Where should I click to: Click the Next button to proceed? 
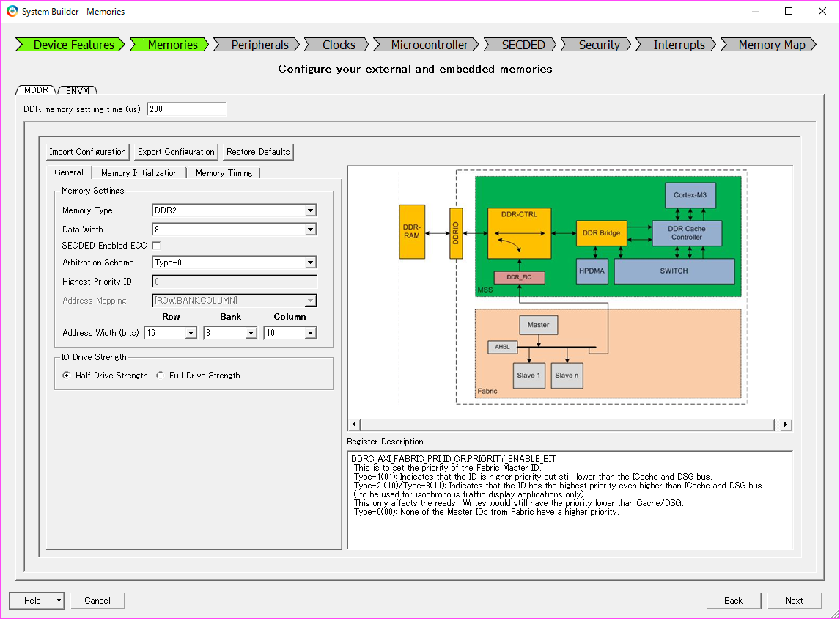coord(795,600)
